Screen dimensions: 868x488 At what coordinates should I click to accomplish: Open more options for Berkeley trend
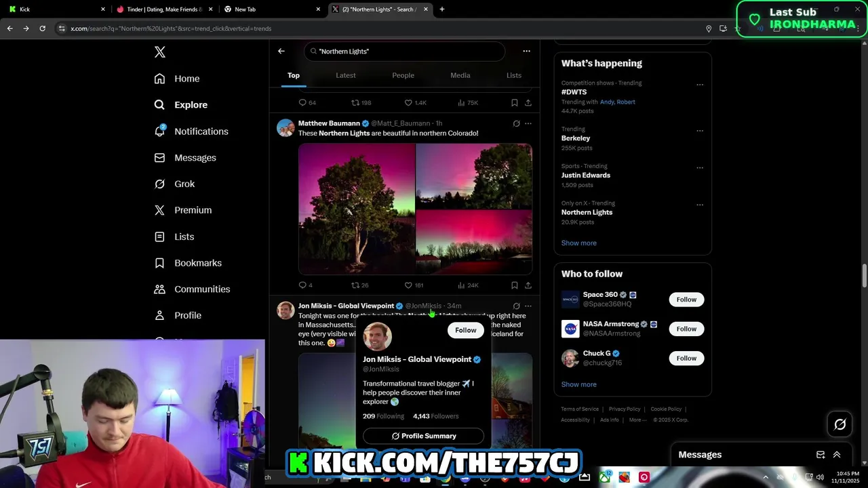700,131
